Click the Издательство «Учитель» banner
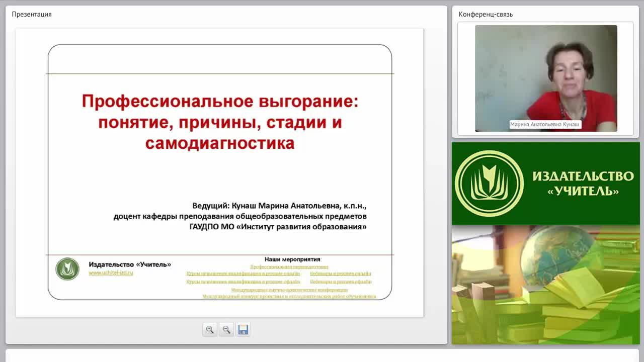Image resolution: width=644 pixels, height=362 pixels. (x=546, y=184)
